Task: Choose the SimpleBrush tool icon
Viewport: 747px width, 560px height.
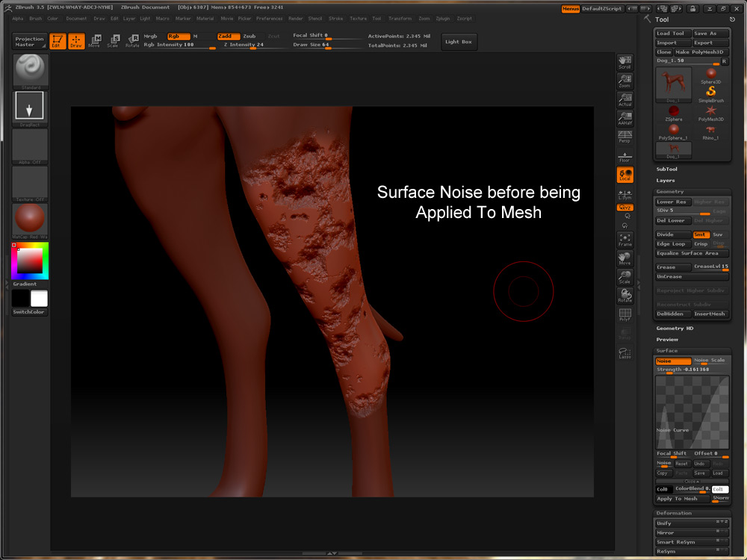Action: click(711, 93)
